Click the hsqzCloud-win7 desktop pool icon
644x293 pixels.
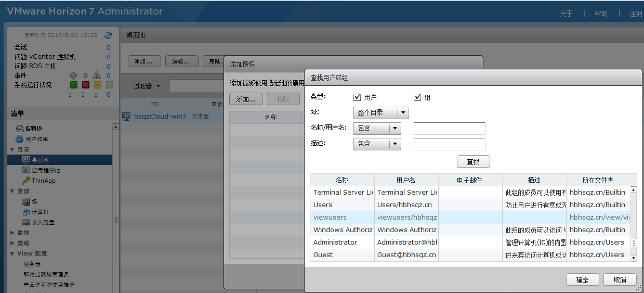(126, 117)
